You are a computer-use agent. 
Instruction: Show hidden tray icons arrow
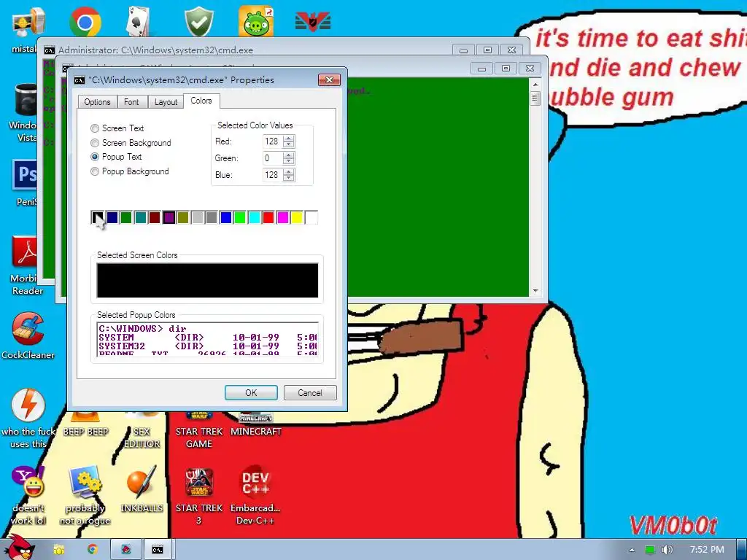coord(632,550)
